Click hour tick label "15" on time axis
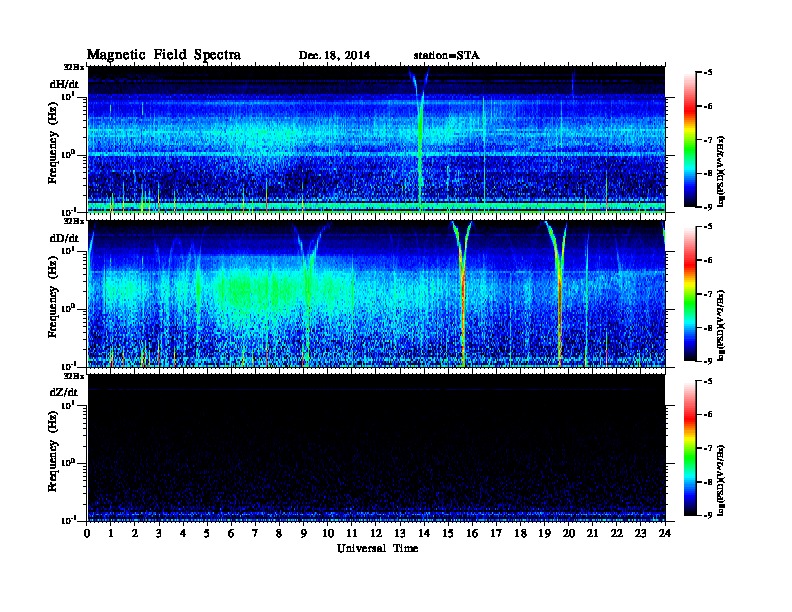This screenshot has width=792, height=612. (448, 533)
